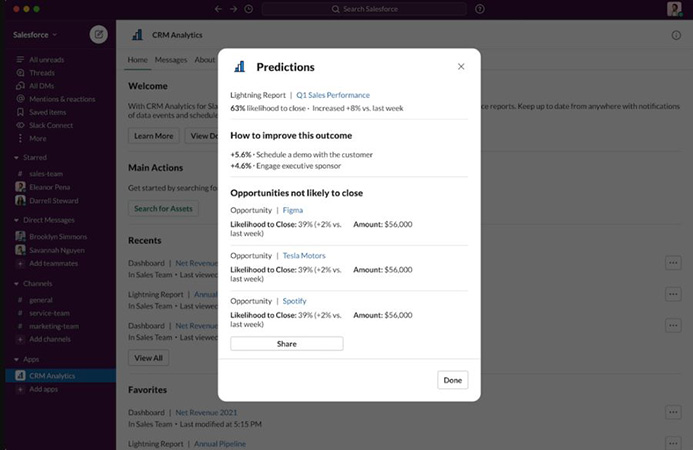Click the compose new message icon
The height and width of the screenshot is (450, 693).
pyautogui.click(x=98, y=34)
